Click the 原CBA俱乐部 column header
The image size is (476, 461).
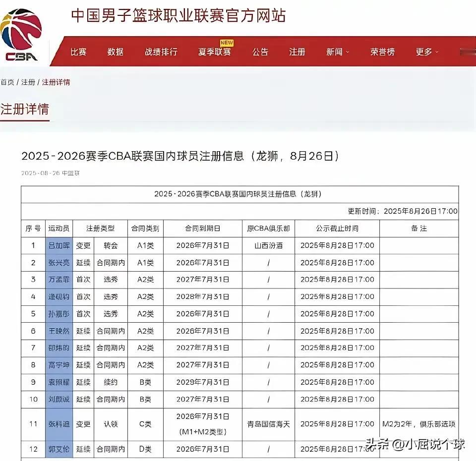(268, 229)
